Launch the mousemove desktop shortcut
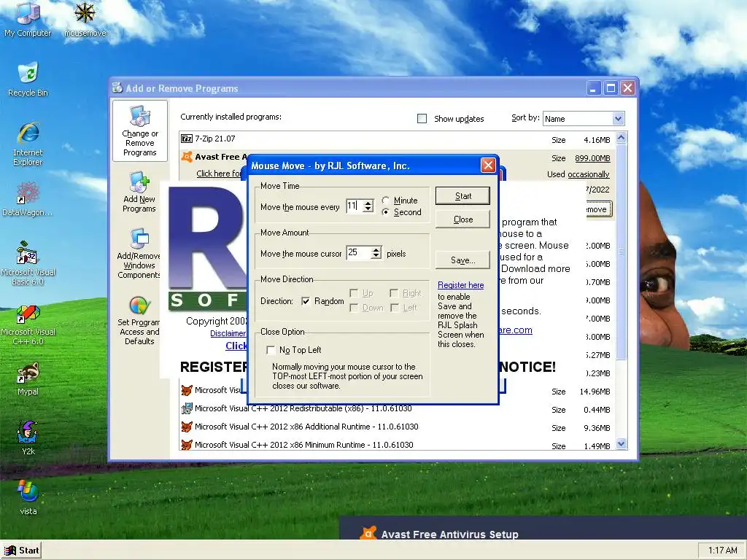The width and height of the screenshot is (747, 560). click(x=85, y=19)
